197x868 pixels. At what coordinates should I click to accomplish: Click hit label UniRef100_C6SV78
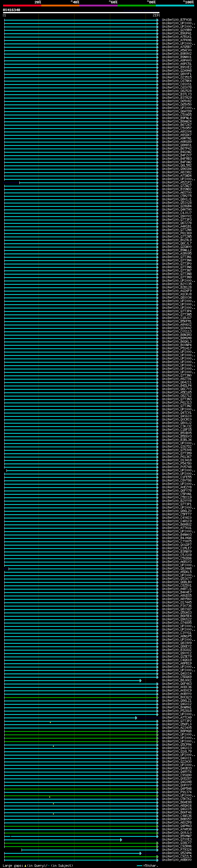point(177,88)
